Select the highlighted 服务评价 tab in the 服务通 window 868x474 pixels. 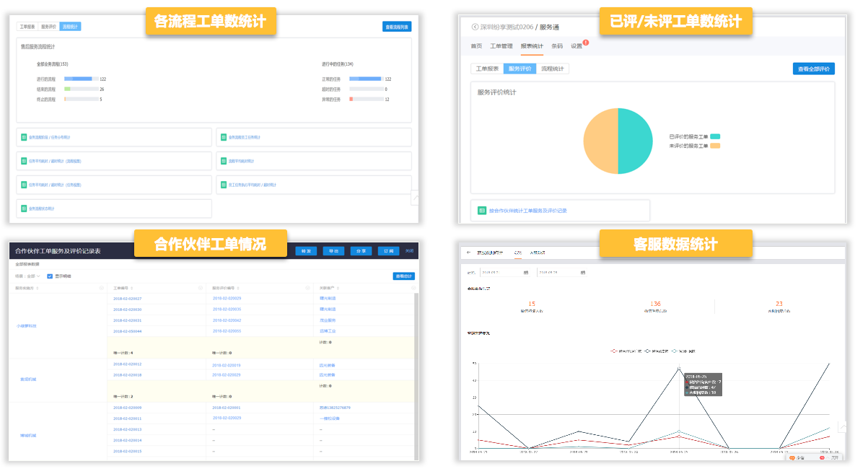tap(520, 69)
